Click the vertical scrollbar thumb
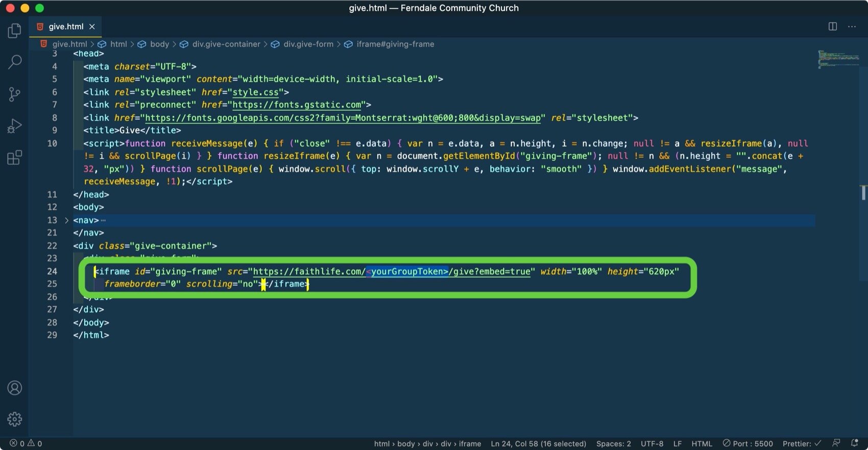This screenshot has width=868, height=450. [x=863, y=193]
